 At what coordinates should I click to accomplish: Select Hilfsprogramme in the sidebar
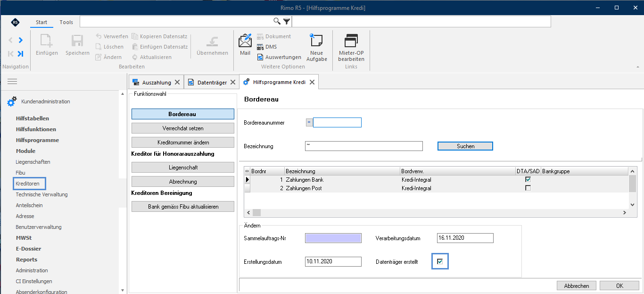pos(37,140)
